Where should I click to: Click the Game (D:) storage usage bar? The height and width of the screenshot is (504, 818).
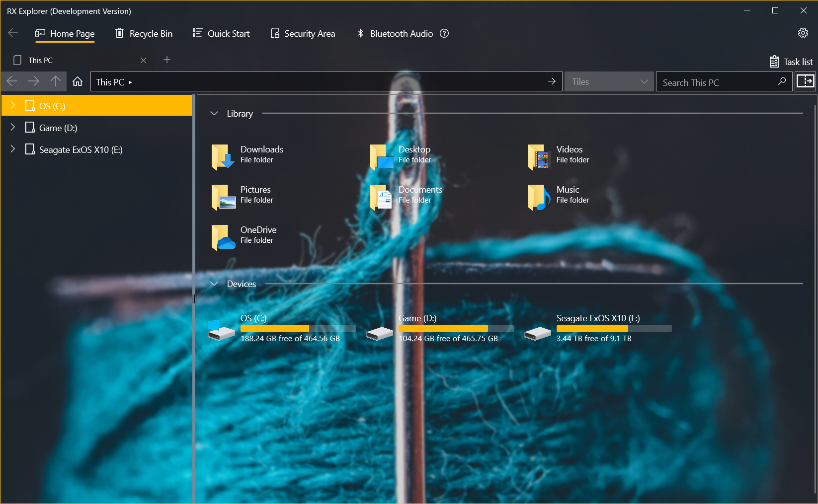(x=456, y=328)
